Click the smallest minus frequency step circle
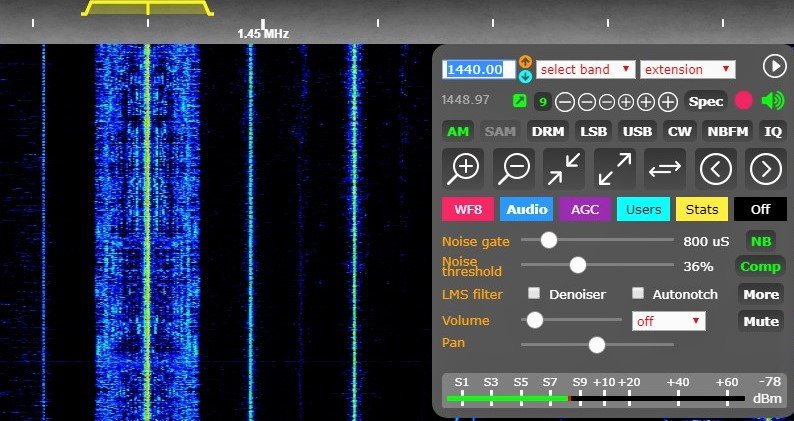Screen dimensions: 794x421 (x=607, y=102)
